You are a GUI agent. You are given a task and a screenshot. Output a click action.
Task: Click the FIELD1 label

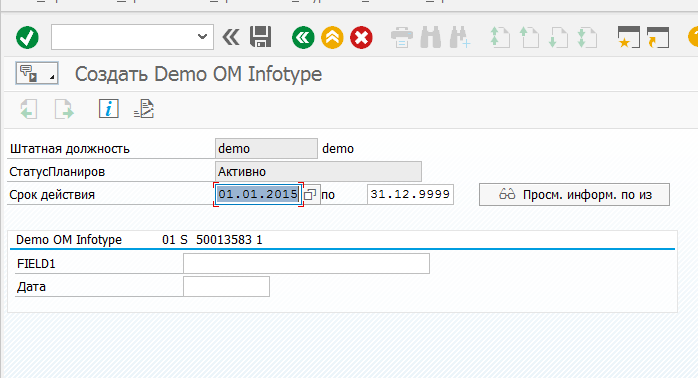click(36, 264)
